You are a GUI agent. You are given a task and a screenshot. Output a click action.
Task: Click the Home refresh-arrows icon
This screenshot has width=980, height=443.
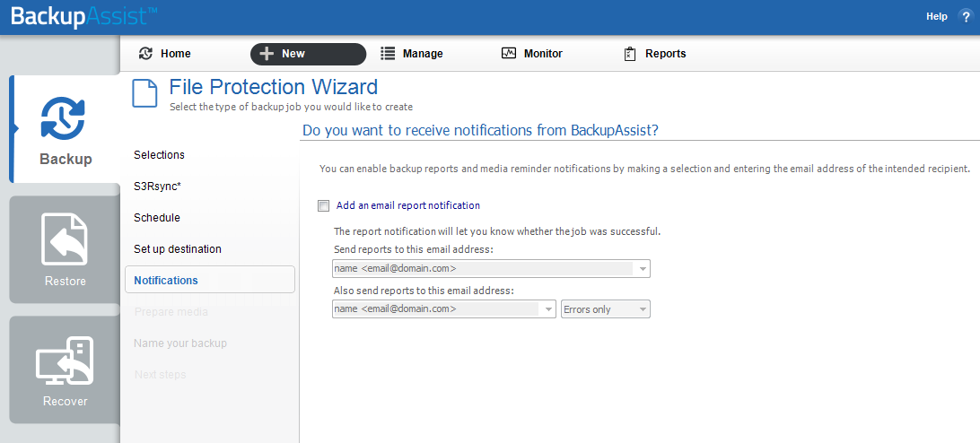pyautogui.click(x=145, y=54)
